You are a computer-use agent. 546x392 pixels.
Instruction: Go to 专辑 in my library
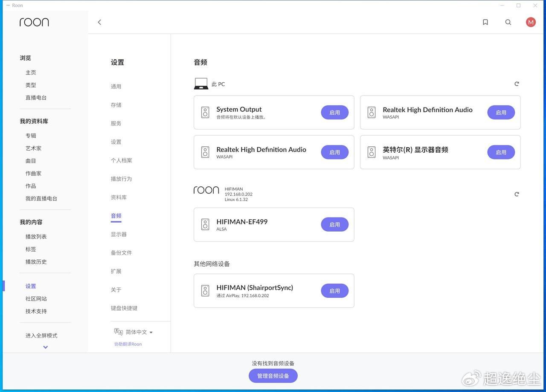click(x=31, y=136)
